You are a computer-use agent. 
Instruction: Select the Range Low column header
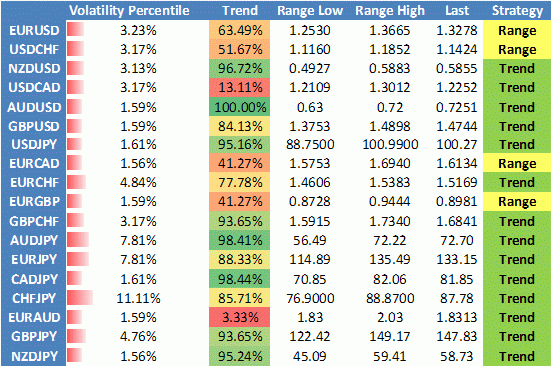click(310, 11)
